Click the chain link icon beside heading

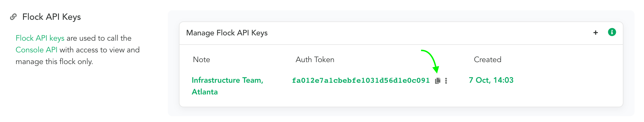(x=13, y=17)
